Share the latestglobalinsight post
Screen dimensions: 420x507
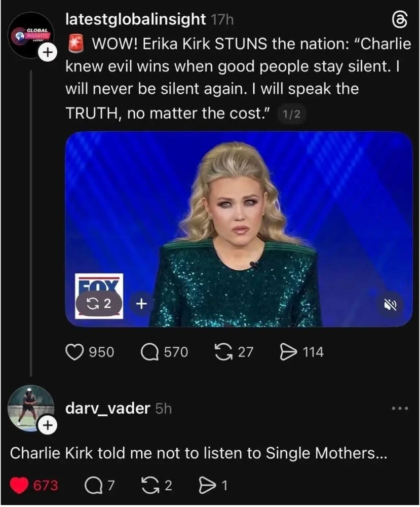[x=301, y=352]
